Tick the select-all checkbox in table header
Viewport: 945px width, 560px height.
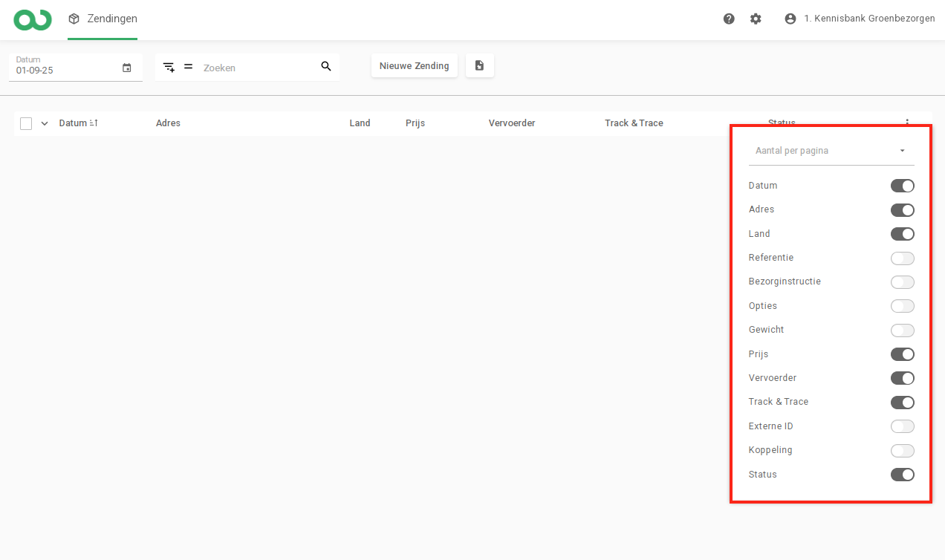[x=26, y=124]
